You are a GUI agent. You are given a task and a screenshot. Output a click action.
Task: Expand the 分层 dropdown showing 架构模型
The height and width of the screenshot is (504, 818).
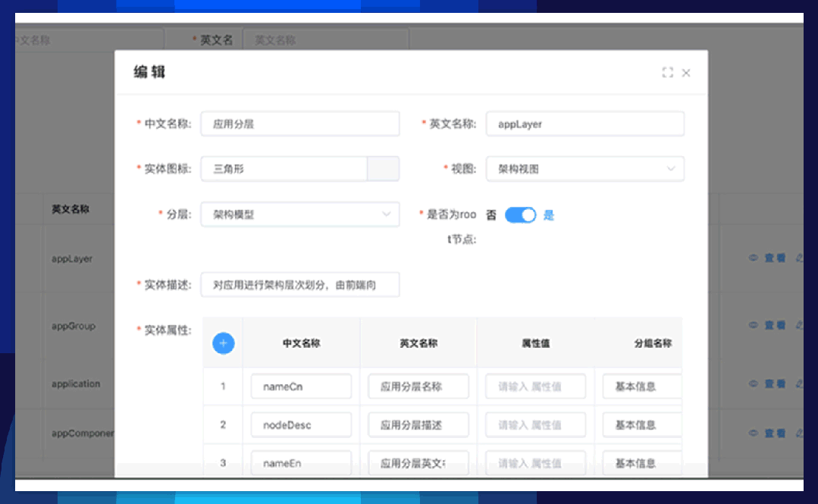299,214
